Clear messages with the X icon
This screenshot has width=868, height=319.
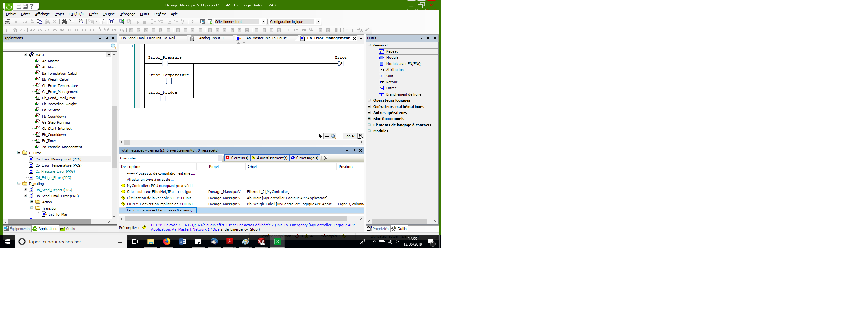pyautogui.click(x=325, y=158)
